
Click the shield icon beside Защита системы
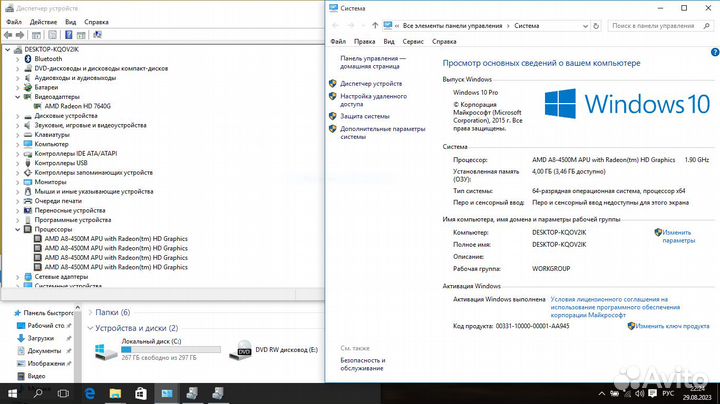point(333,116)
